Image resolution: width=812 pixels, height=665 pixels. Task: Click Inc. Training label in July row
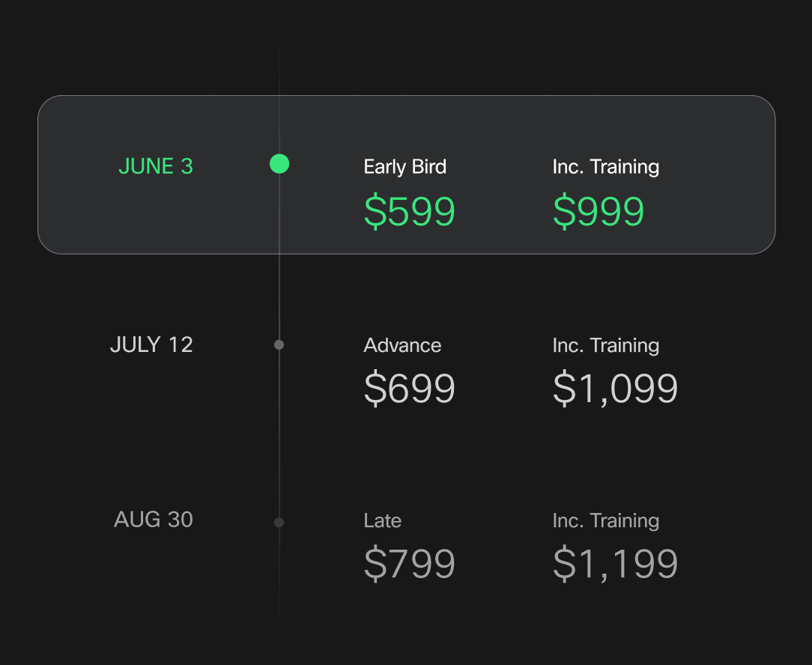[606, 345]
